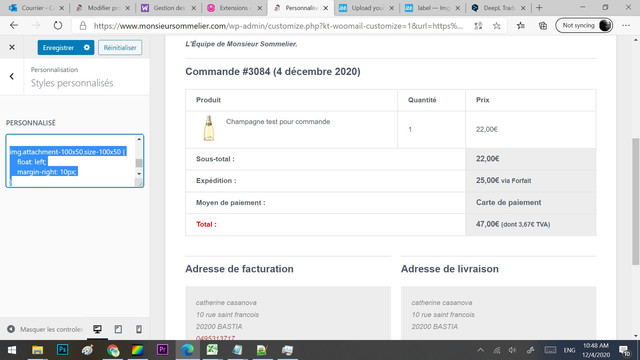Image resolution: width=640 pixels, height=360 pixels.
Task: Open the Favorites list
Action: point(520,26)
